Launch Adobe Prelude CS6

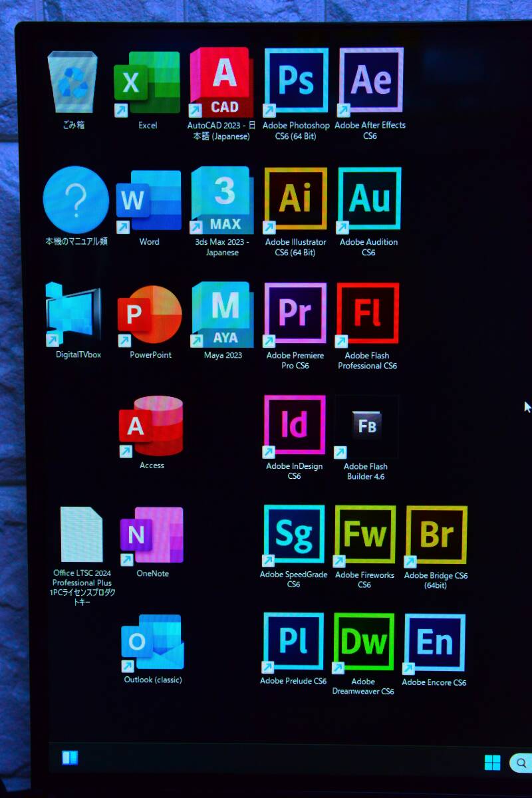pos(293,642)
